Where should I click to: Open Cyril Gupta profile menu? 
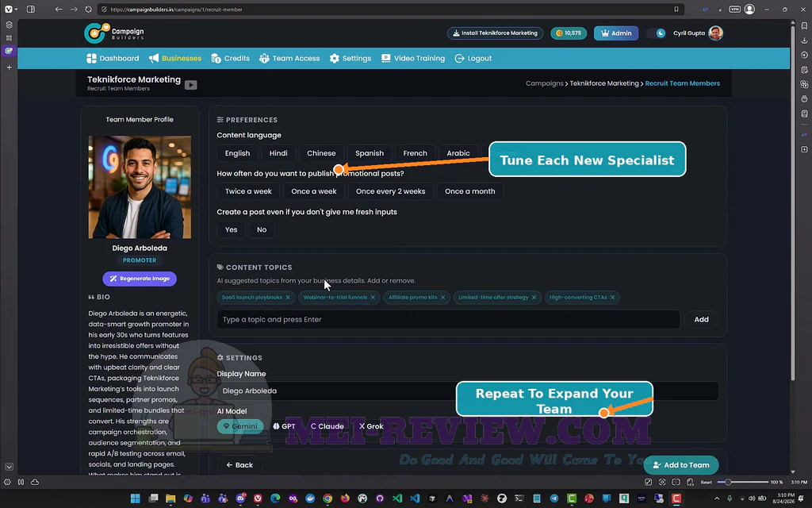pyautogui.click(x=698, y=33)
